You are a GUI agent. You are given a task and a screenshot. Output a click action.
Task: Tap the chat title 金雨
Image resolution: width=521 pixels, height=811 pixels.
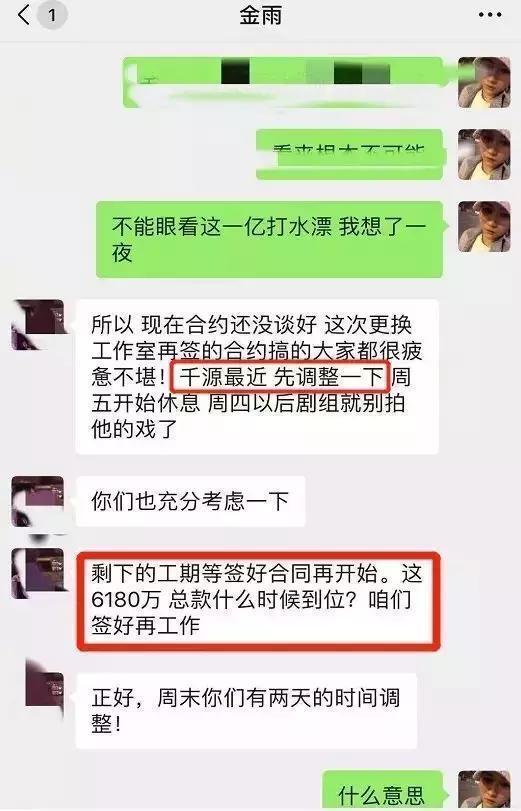coord(260,15)
